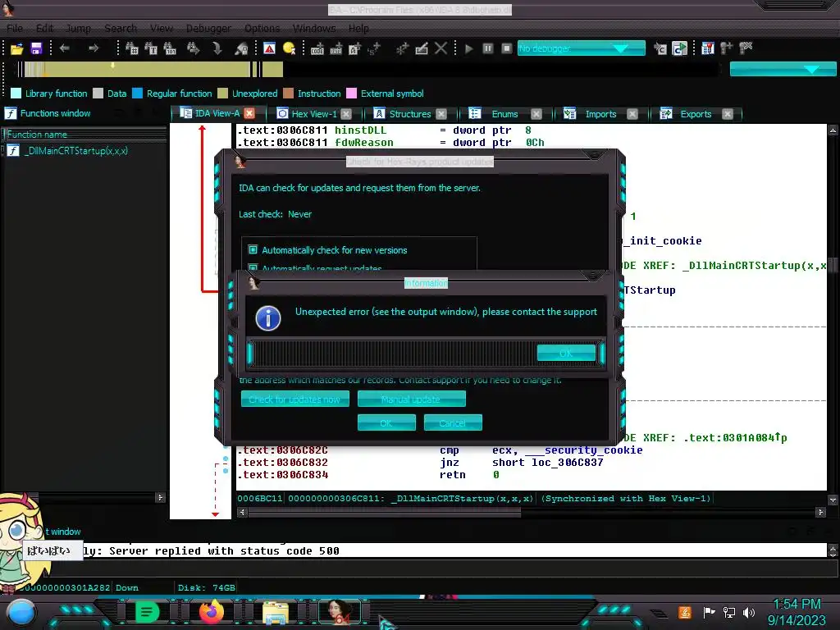Search for byte sequence binoculars 101 icon
The height and width of the screenshot is (630, 840).
[x=171, y=48]
